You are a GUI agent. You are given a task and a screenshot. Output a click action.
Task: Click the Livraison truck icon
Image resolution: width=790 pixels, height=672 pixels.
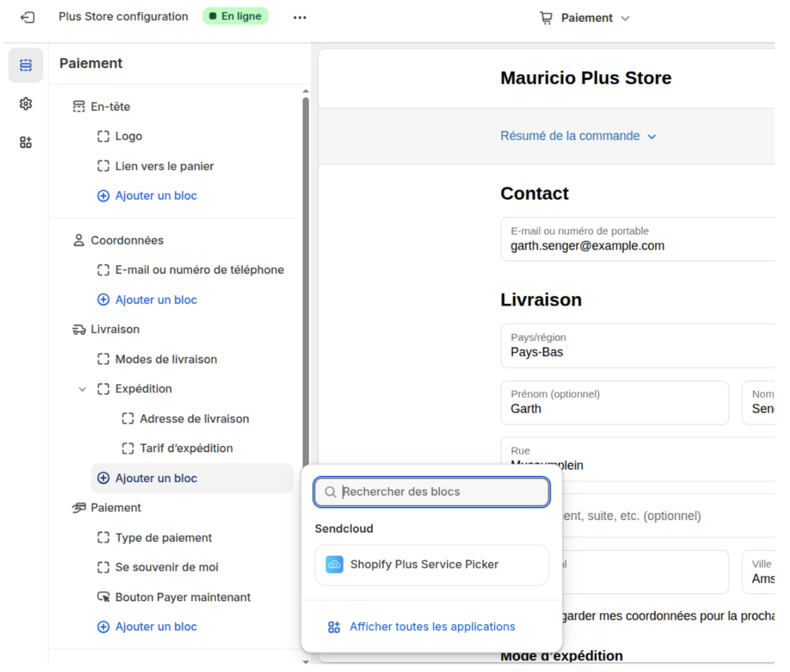click(78, 329)
